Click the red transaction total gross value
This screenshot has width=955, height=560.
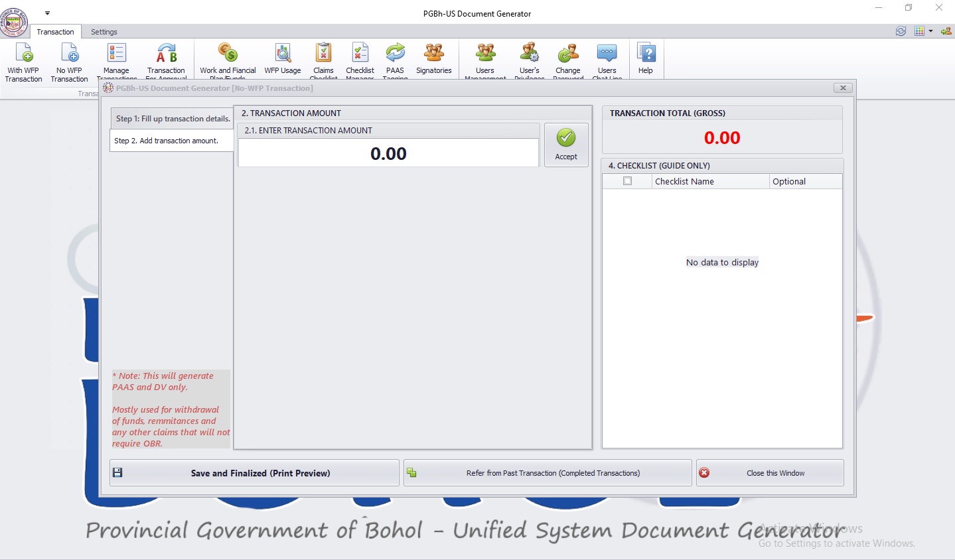pos(722,138)
